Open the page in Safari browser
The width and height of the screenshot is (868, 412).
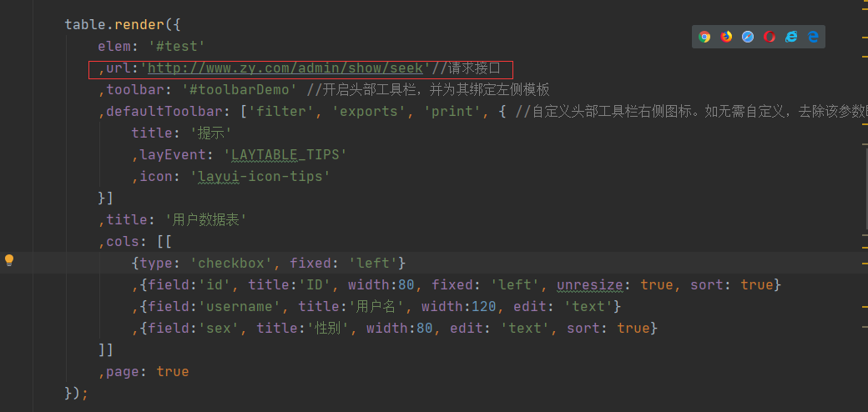click(x=748, y=37)
